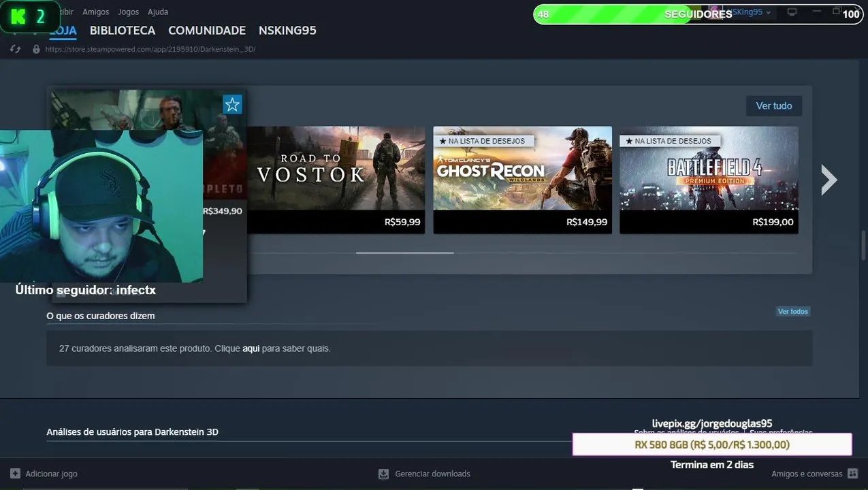This screenshot has height=490, width=868.
Task: Advance carousel with the right chevron arrow
Action: coord(829,180)
